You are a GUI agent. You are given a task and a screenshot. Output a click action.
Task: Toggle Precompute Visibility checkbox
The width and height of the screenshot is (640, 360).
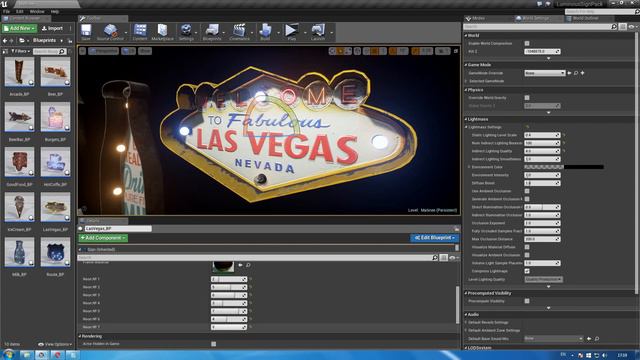click(x=527, y=301)
